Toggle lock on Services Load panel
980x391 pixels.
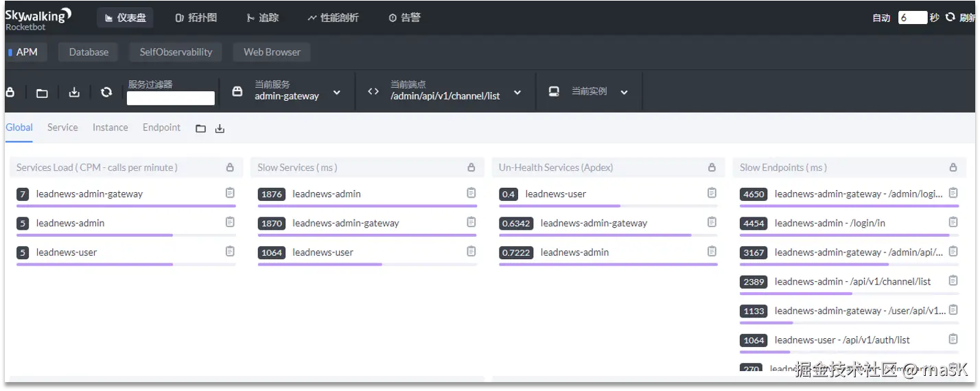point(230,167)
